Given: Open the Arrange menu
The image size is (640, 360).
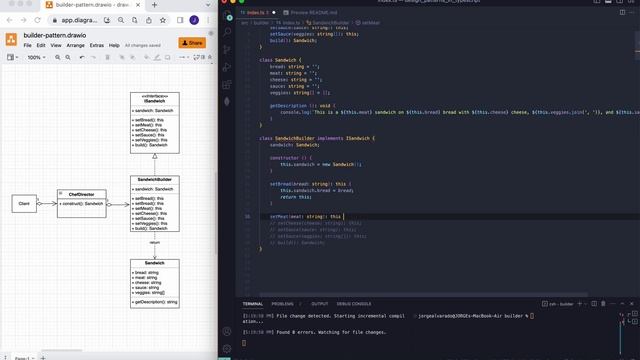Looking at the screenshot, I should coord(76,45).
